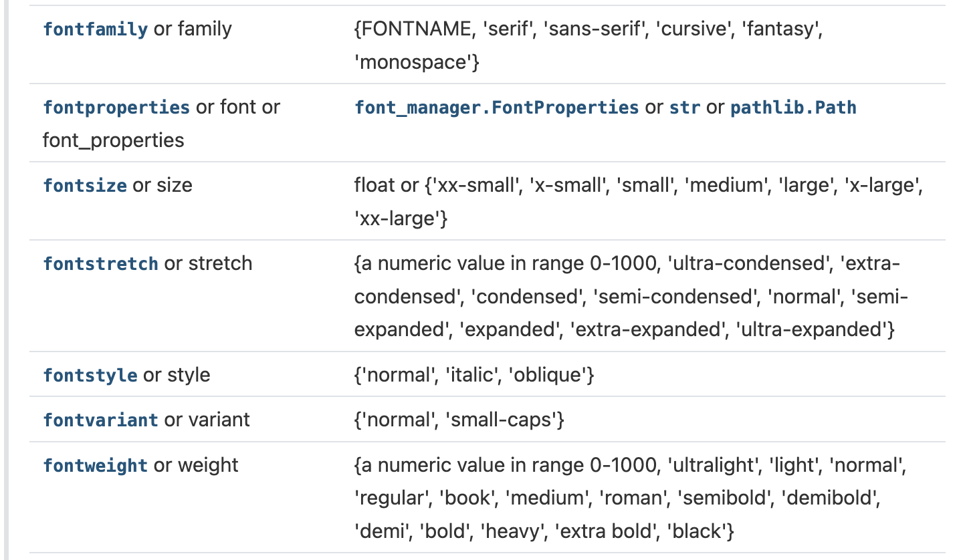Click the font_properties alias text

[114, 140]
